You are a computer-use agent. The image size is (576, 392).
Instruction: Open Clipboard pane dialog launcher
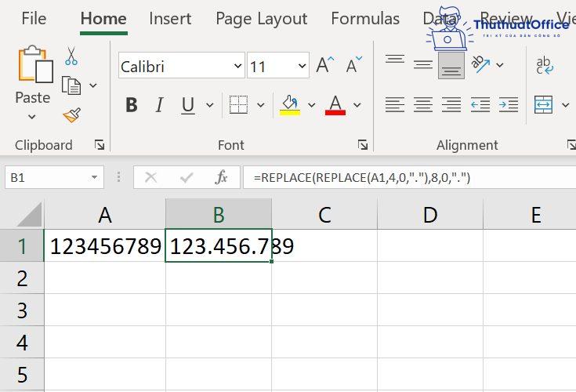click(x=100, y=145)
